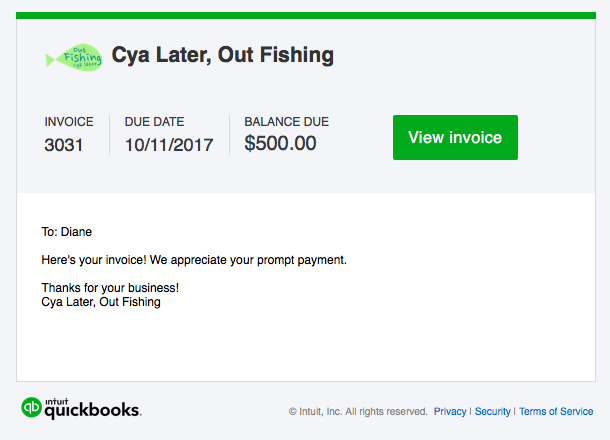Click the INVOICE label
Viewport: 610px width, 440px height.
[68, 122]
